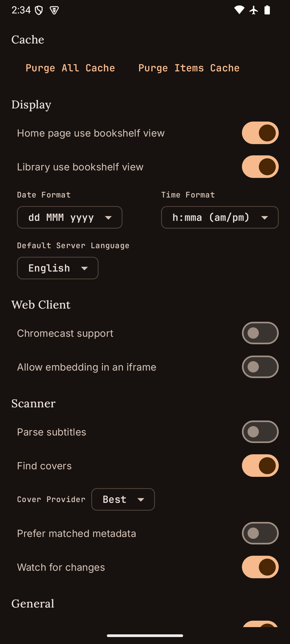The width and height of the screenshot is (290, 644).
Task: Expand the English server language dropdown
Action: (58, 268)
